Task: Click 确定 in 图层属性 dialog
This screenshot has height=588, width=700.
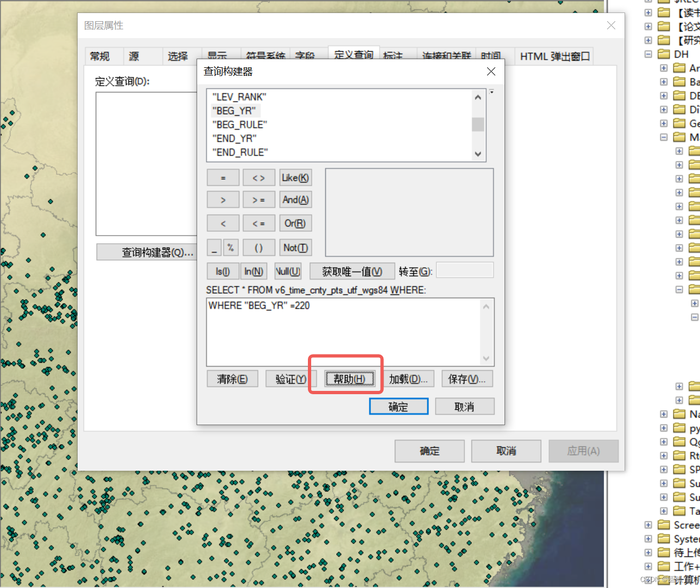Action: [430, 451]
